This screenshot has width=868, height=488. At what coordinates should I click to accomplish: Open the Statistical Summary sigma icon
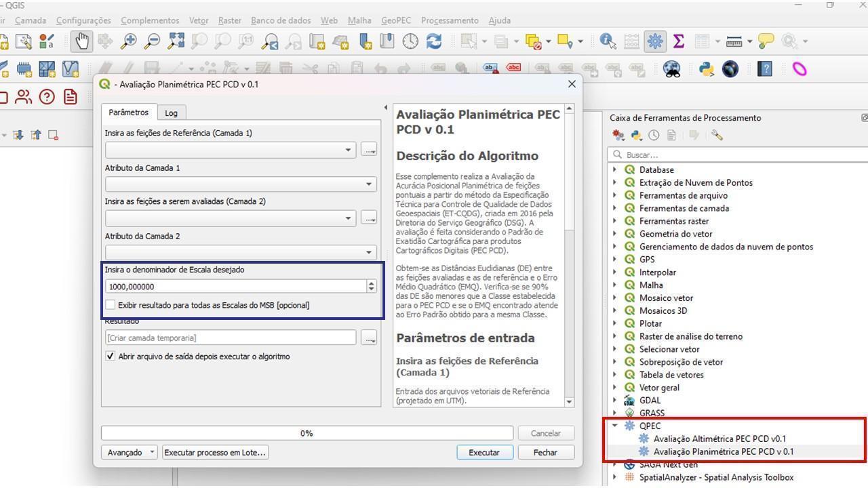(678, 41)
